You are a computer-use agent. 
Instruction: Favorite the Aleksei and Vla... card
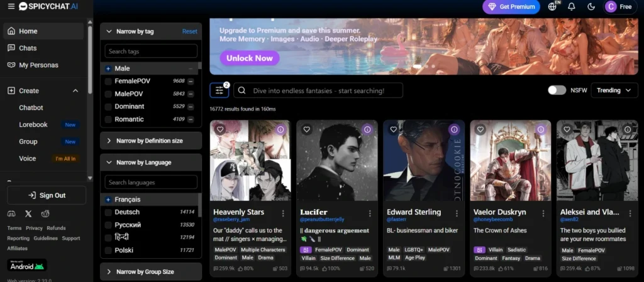(x=567, y=129)
